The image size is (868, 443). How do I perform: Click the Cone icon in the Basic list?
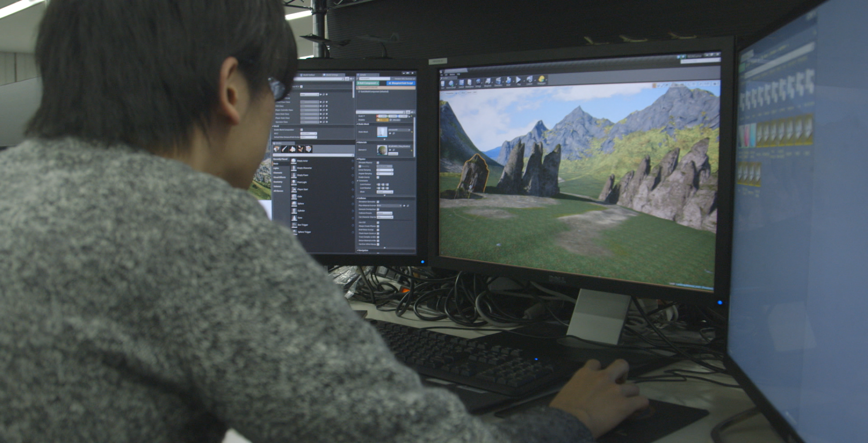[294, 218]
